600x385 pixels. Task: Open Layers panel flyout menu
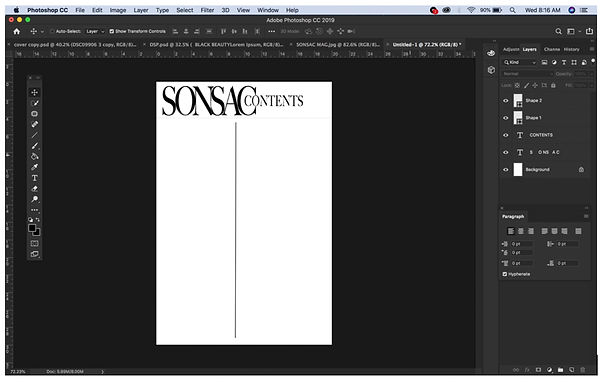(592, 49)
